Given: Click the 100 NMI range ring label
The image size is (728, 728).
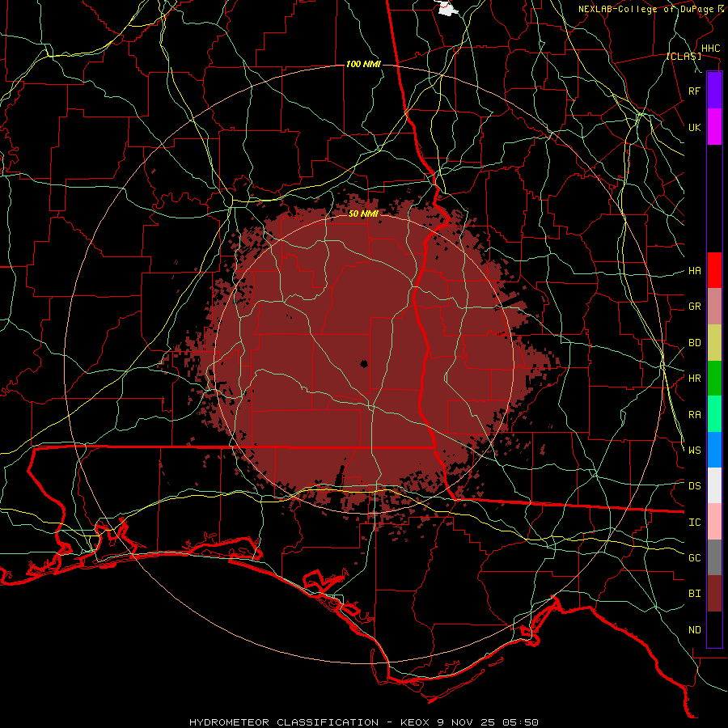Looking at the screenshot, I should (363, 64).
